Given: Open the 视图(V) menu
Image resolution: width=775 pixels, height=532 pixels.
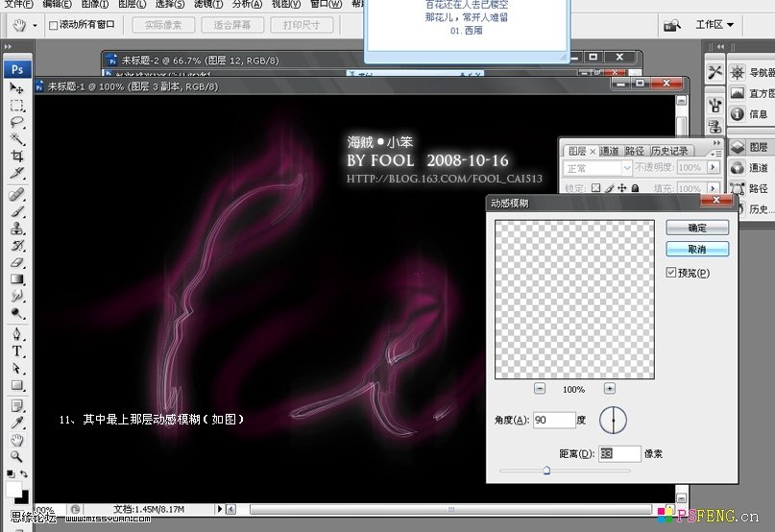Looking at the screenshot, I should (x=285, y=4).
